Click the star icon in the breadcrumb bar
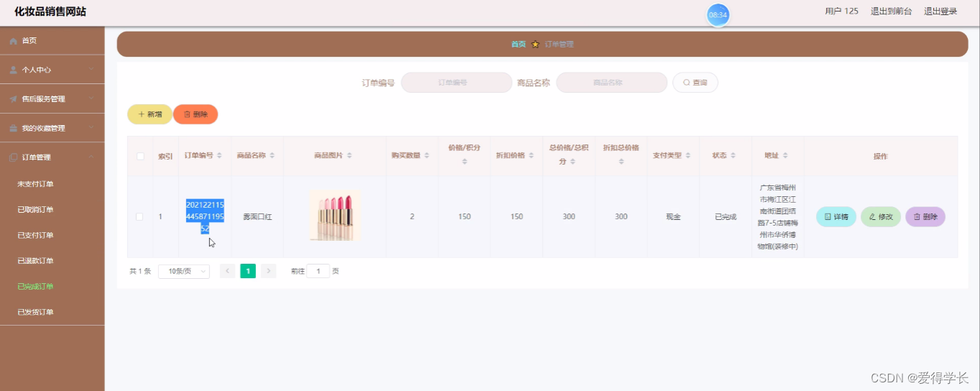Screen dimensions: 980x391 (x=535, y=44)
